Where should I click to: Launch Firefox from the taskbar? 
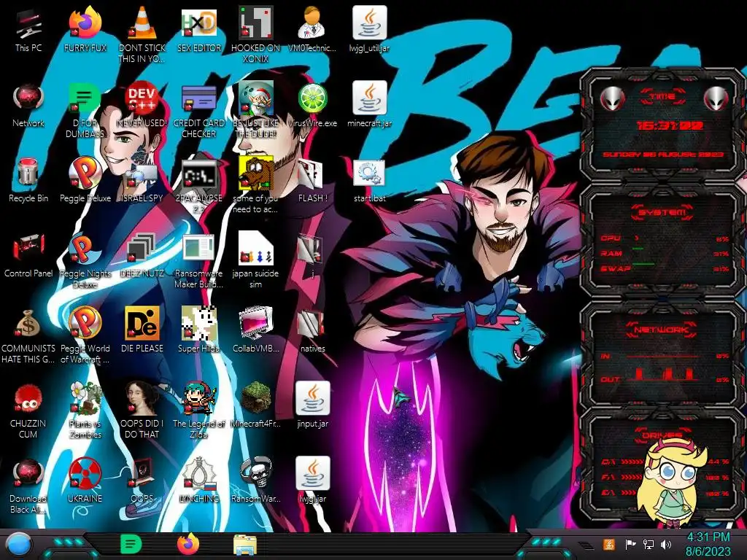tap(187, 544)
